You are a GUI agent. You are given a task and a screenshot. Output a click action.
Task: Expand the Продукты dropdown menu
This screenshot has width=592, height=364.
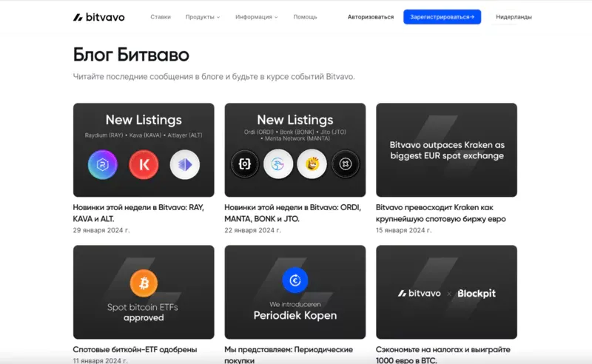202,17
